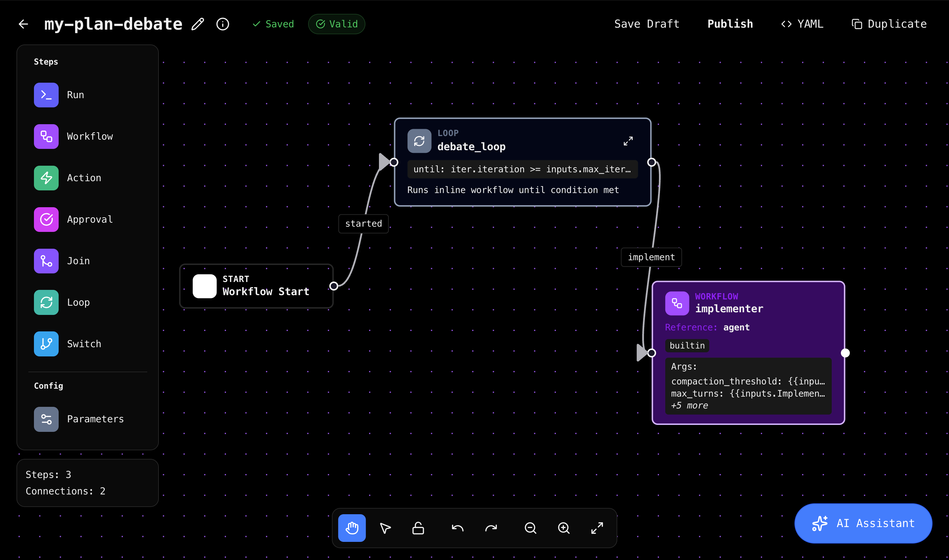This screenshot has width=949, height=560.
Task: Select the Approval step icon
Action: tap(46, 220)
